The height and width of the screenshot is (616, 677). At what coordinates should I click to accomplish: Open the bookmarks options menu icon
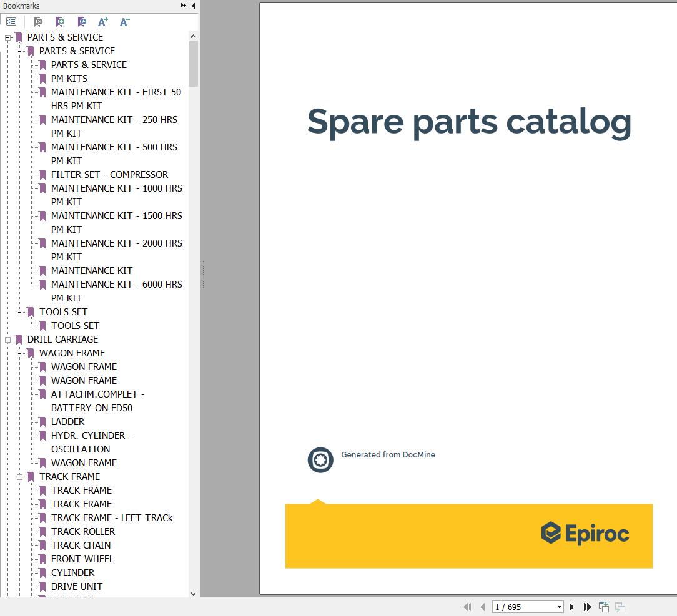(x=11, y=22)
